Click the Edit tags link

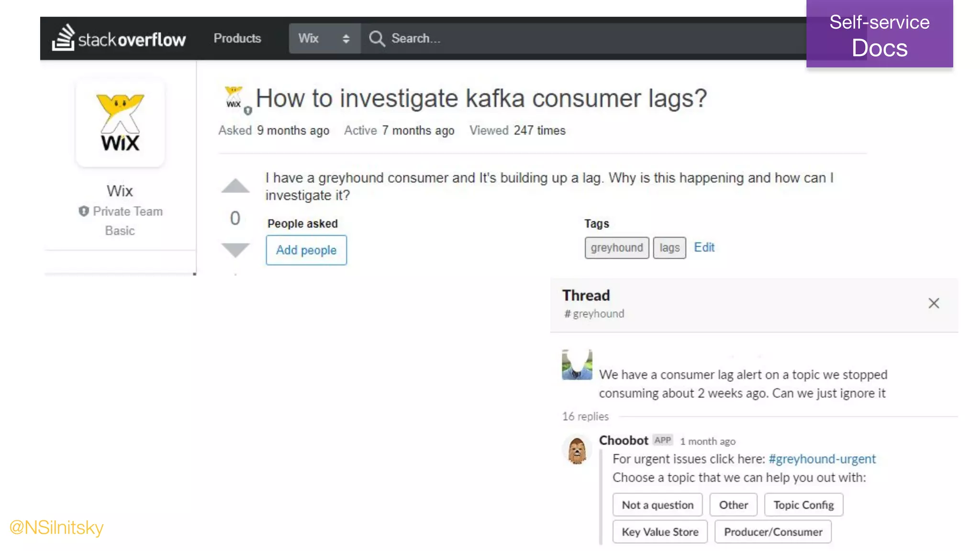tap(704, 247)
